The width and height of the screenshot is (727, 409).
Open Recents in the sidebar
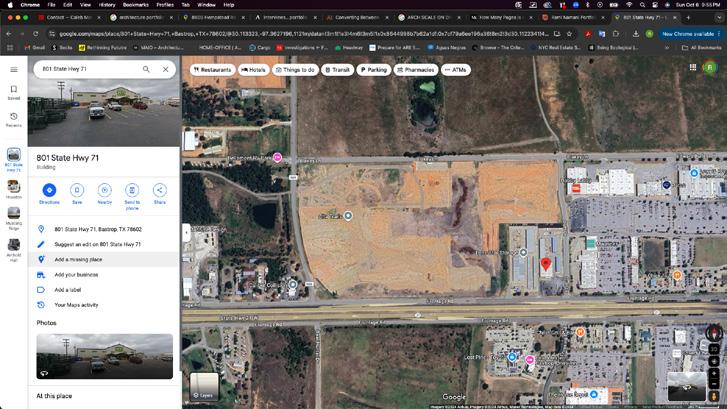pyautogui.click(x=14, y=119)
